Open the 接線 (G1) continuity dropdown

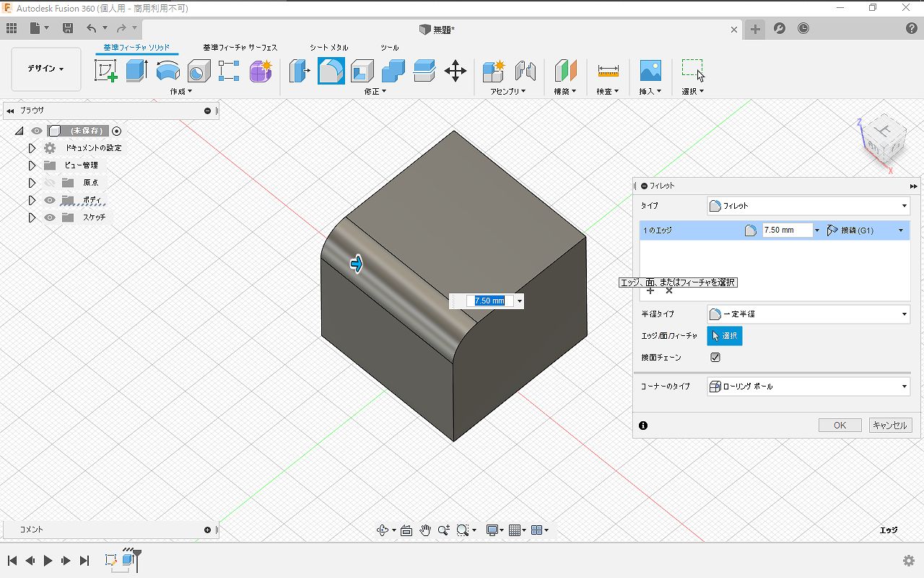pyautogui.click(x=866, y=230)
